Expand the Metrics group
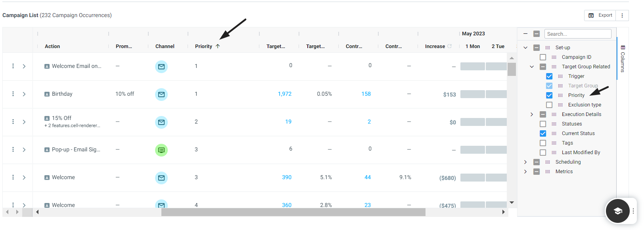This screenshot has width=644, height=230. 525,172
